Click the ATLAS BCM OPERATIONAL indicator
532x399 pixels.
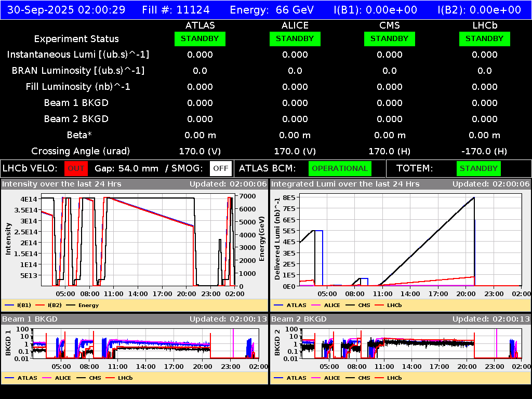340,168
